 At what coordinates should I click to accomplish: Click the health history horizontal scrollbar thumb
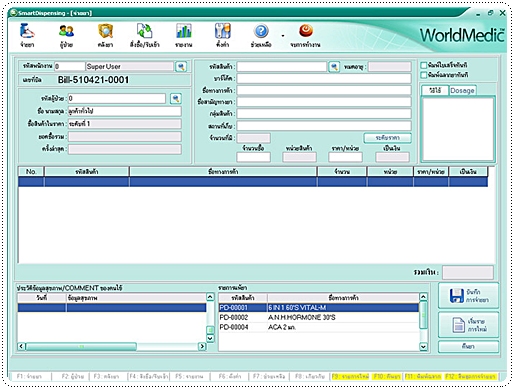tap(81, 346)
